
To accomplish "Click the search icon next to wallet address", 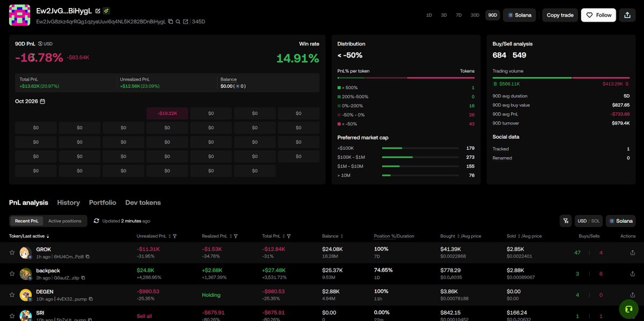I will point(178,21).
